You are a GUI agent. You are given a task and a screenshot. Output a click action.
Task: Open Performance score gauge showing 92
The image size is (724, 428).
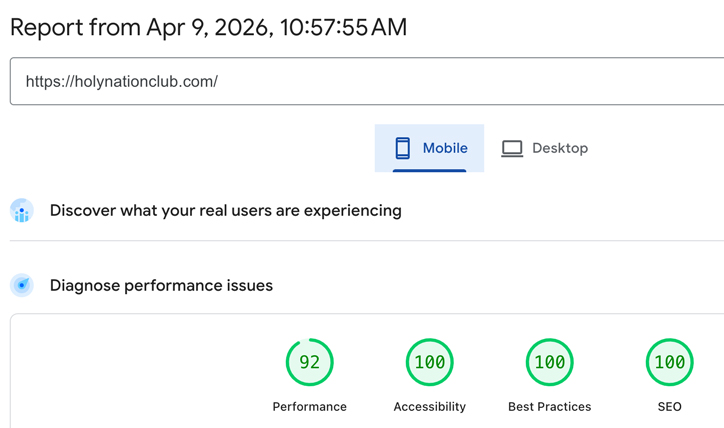309,362
